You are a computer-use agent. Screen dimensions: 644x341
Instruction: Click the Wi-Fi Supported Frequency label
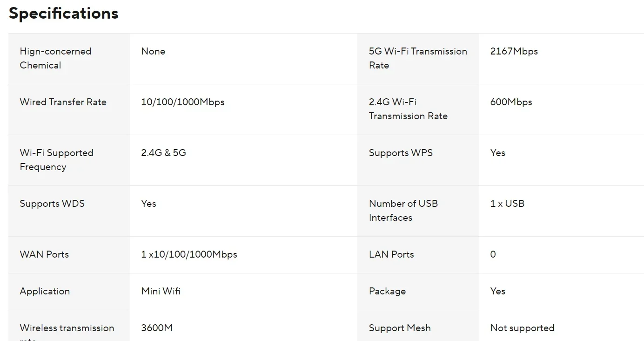click(x=56, y=160)
